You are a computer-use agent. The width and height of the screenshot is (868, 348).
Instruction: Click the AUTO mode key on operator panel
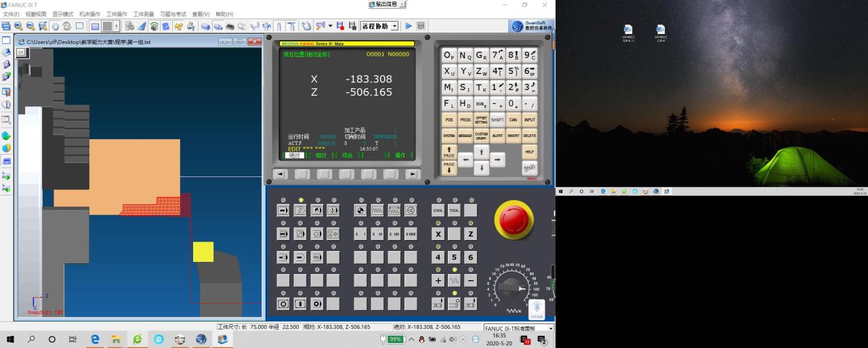(283, 210)
